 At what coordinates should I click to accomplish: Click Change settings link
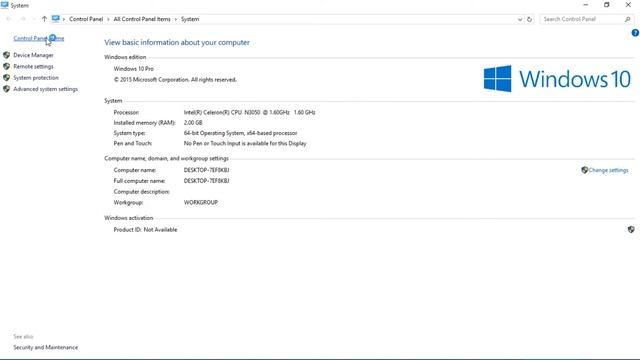[x=608, y=170]
